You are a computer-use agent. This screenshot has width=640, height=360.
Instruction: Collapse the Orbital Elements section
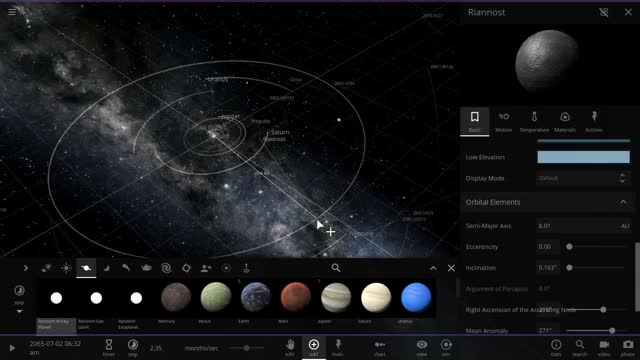click(x=623, y=202)
